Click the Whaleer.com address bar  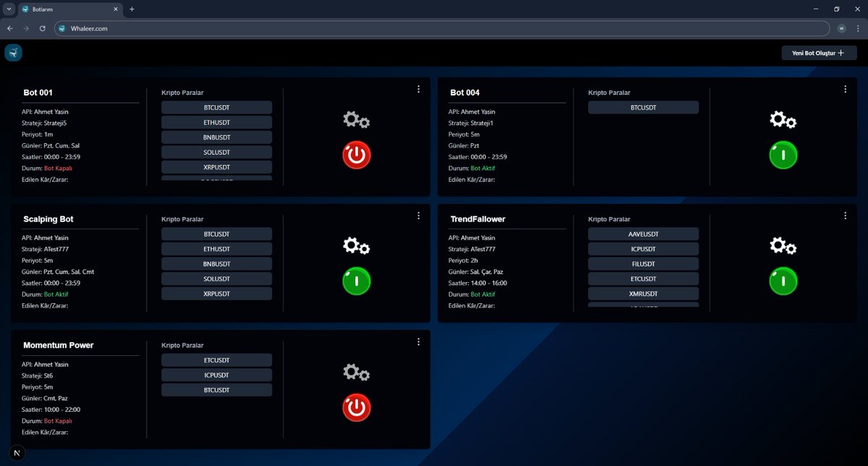443,28
